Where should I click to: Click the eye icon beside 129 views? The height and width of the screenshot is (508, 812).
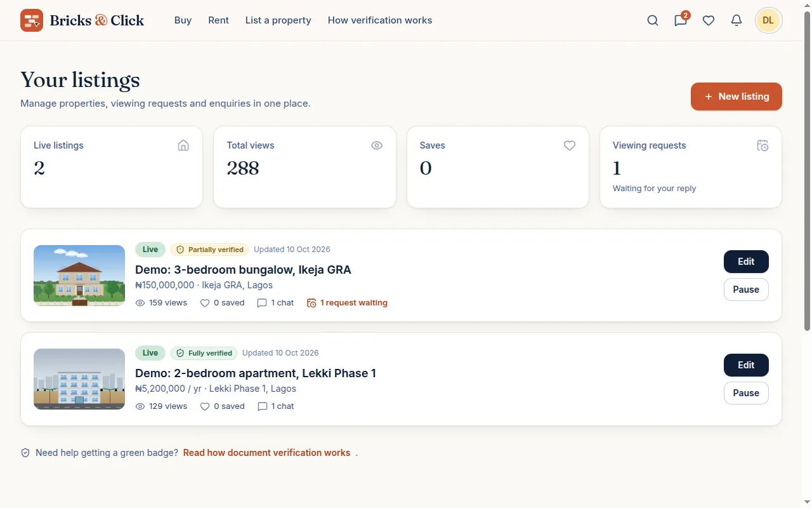tap(140, 406)
